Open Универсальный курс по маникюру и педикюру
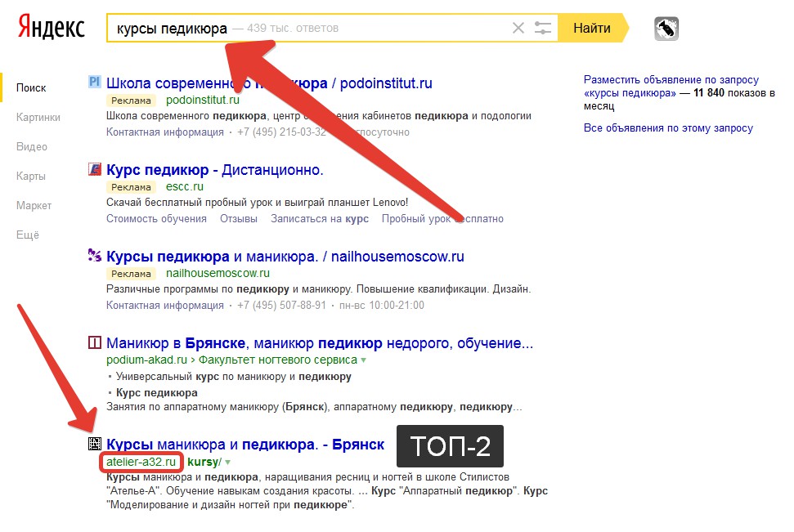 click(x=233, y=376)
